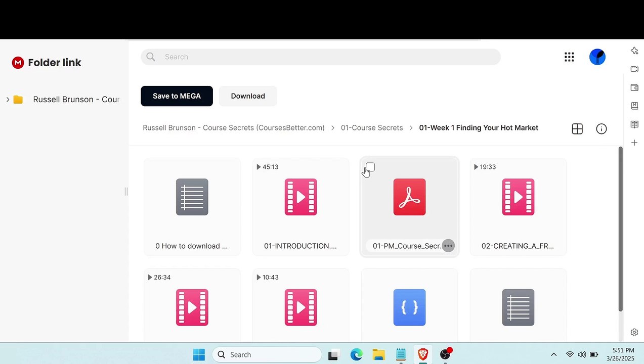Show hidden system tray icons
The height and width of the screenshot is (364, 644).
(553, 355)
